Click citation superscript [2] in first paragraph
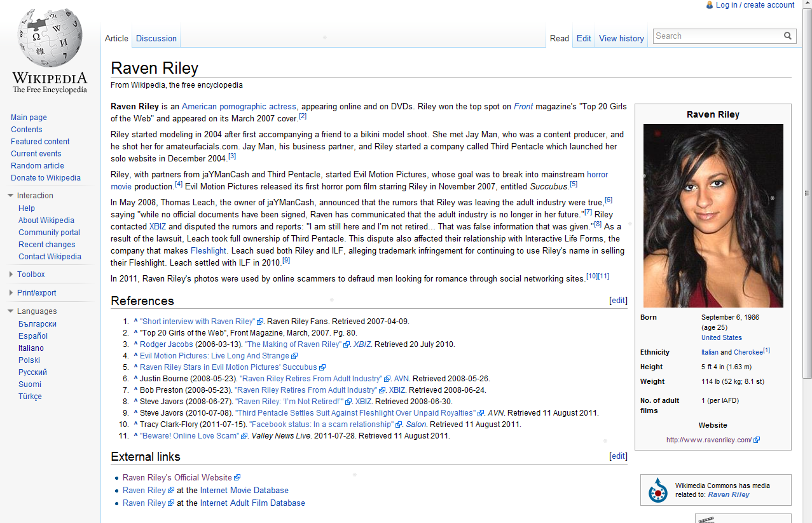Image resolution: width=812 pixels, height=523 pixels. click(x=303, y=116)
